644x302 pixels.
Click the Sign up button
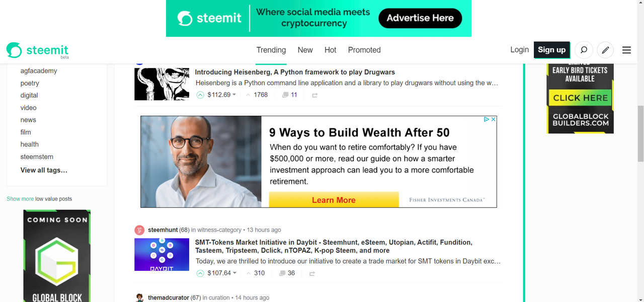click(x=551, y=49)
